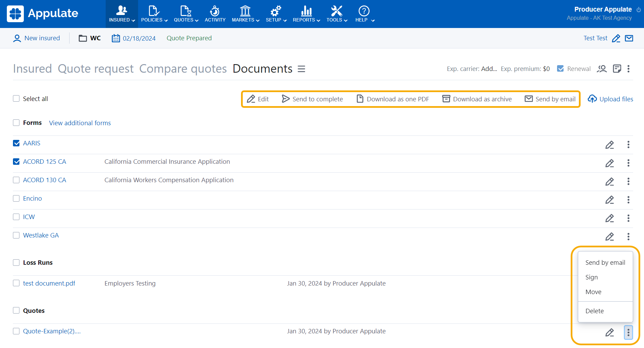Click the test document.pdf file name
Image resolution: width=644 pixels, height=348 pixels.
coord(49,283)
